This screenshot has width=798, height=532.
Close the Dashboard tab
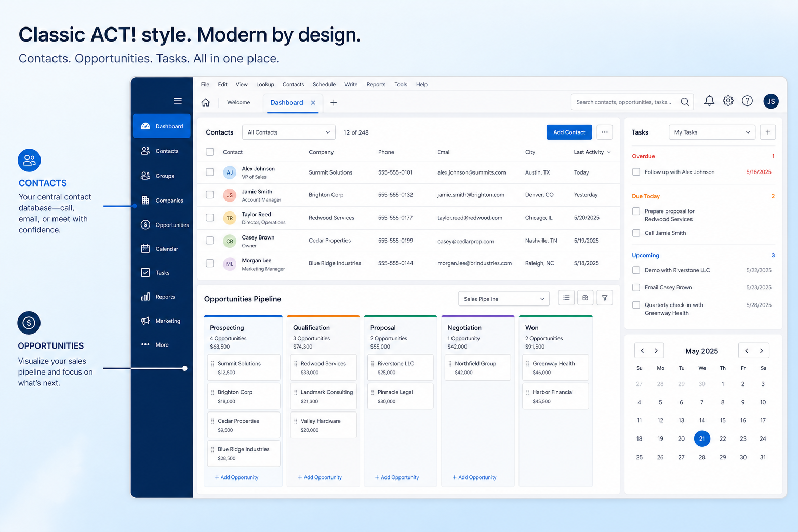coord(313,103)
